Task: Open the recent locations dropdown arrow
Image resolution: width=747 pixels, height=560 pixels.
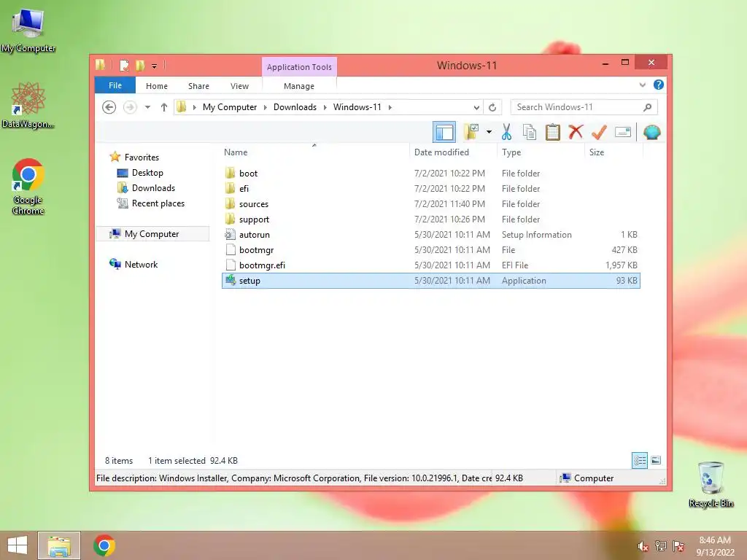Action: 147,107
